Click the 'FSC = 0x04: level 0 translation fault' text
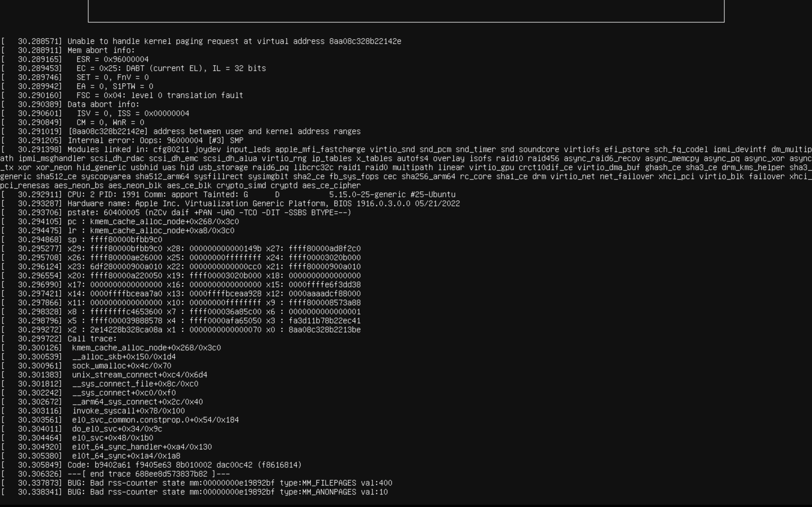 160,95
